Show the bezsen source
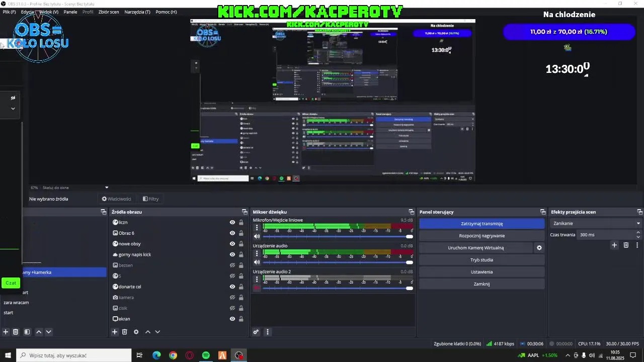644x362 pixels. tap(232, 265)
